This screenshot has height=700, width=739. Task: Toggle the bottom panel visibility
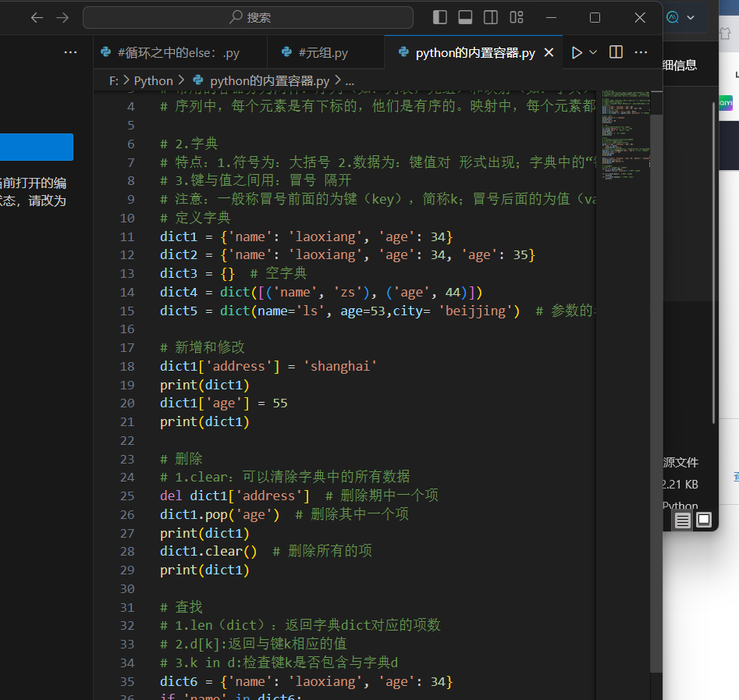point(467,17)
